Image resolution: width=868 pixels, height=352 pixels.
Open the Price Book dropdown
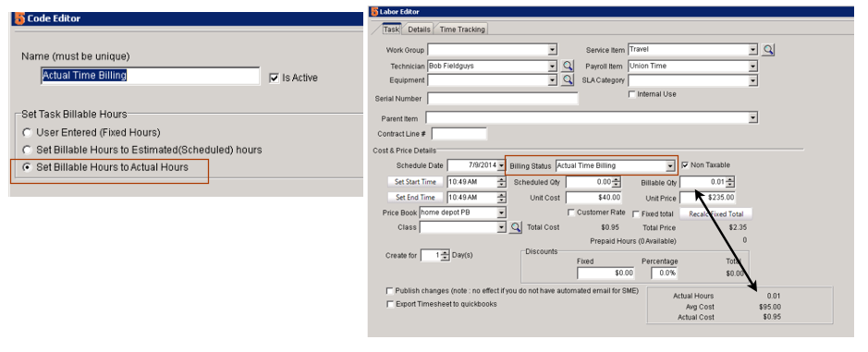coord(501,212)
